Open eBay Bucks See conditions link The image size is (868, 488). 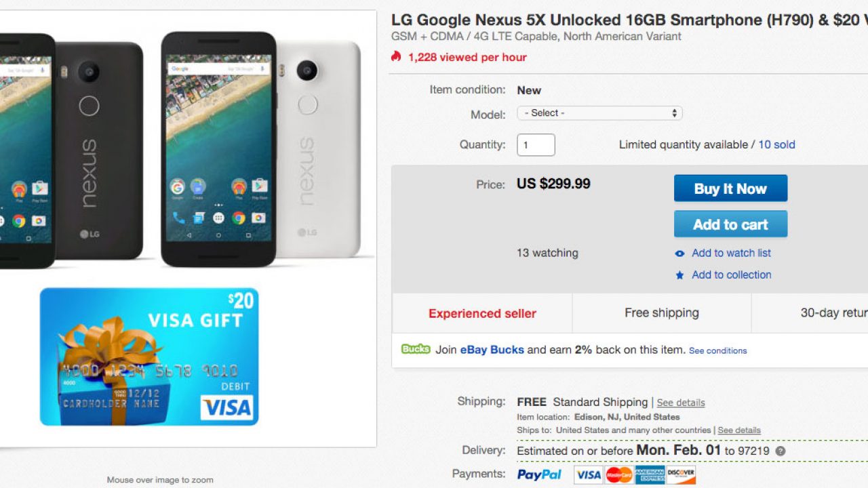click(717, 350)
